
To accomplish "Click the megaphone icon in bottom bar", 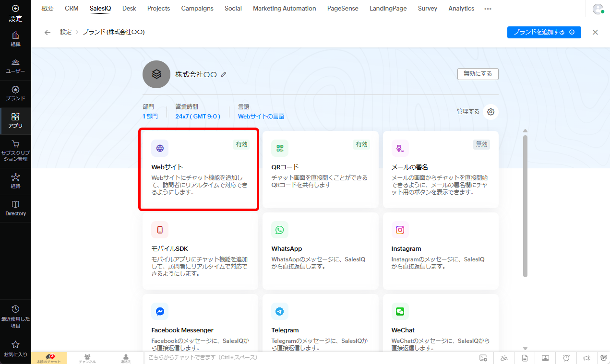I will (586, 358).
